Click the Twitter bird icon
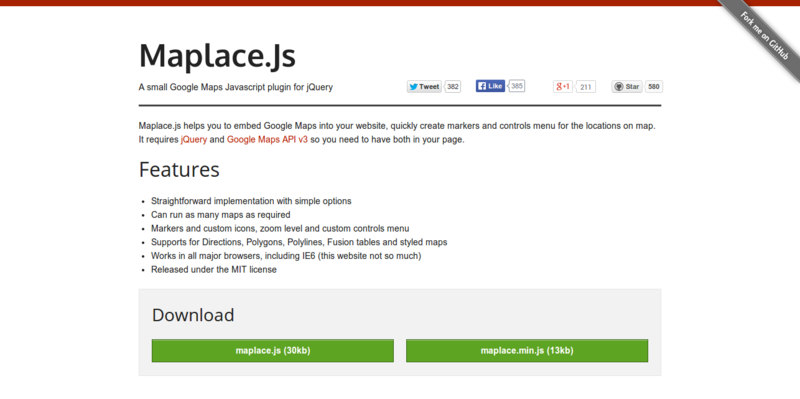 [414, 87]
